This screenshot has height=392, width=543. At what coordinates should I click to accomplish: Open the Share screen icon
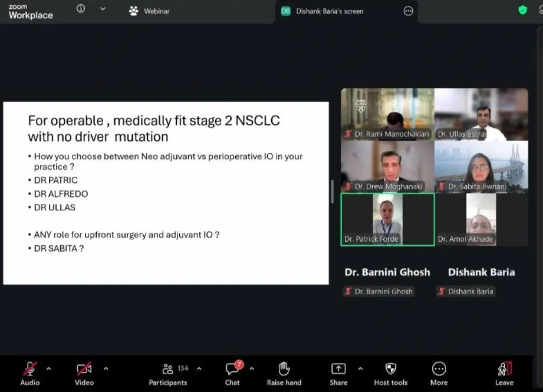[x=338, y=369]
